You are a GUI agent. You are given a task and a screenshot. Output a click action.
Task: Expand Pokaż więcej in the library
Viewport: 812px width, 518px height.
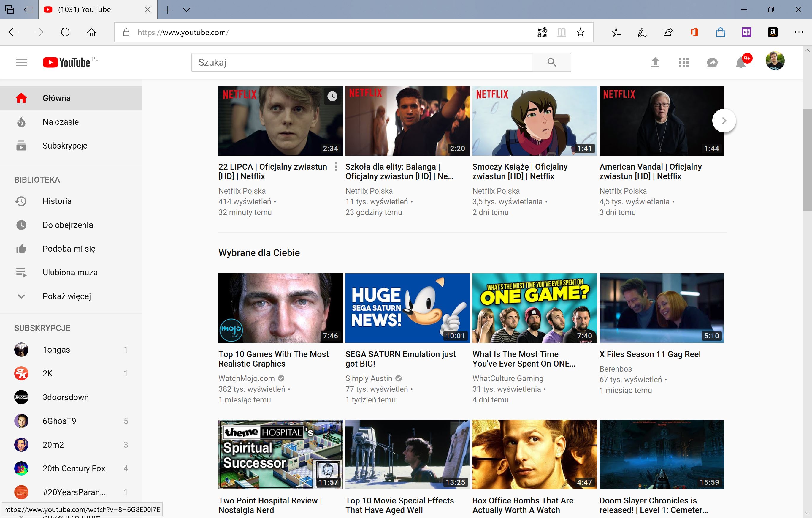pos(71,296)
